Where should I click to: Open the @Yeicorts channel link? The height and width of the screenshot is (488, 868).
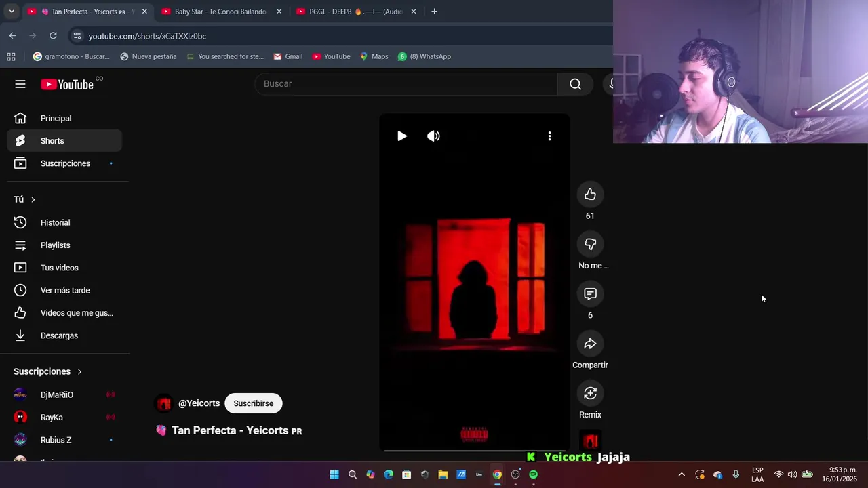199,403
